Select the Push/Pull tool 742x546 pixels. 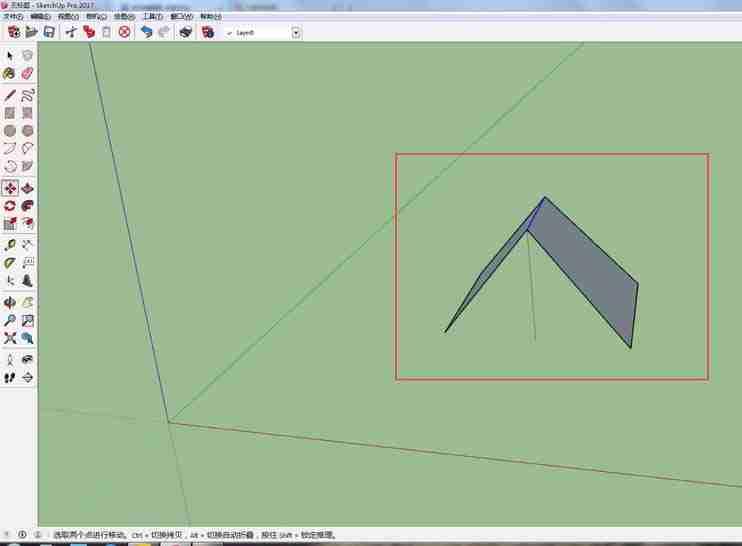click(x=27, y=188)
